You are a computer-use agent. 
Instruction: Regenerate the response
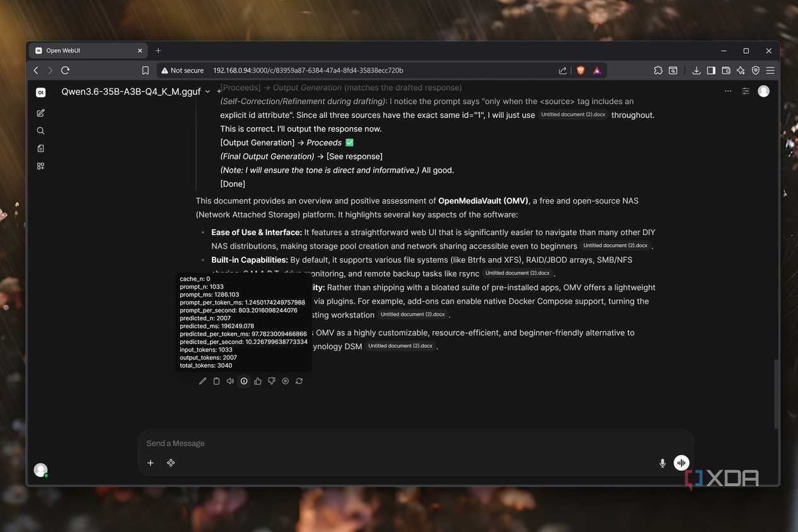click(299, 381)
